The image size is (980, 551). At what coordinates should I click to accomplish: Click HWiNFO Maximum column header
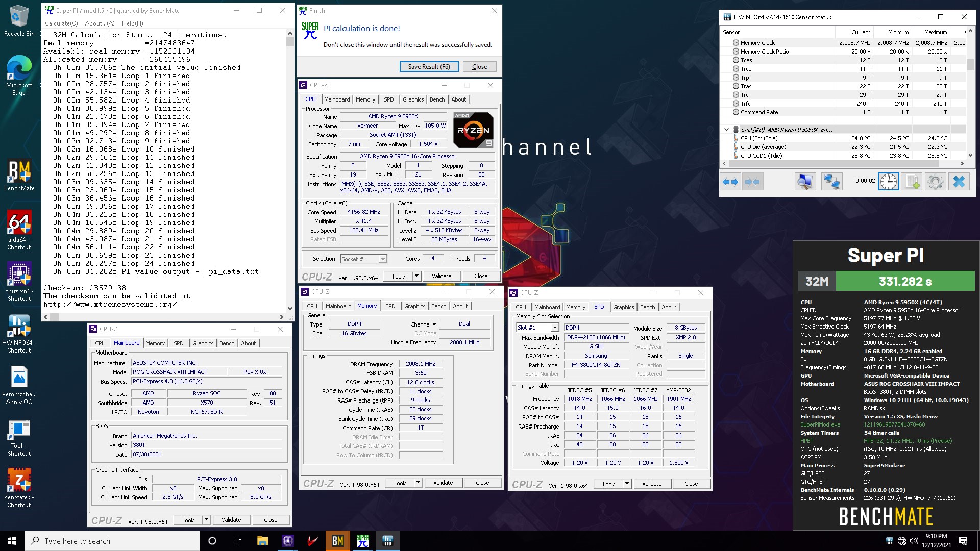930,32
